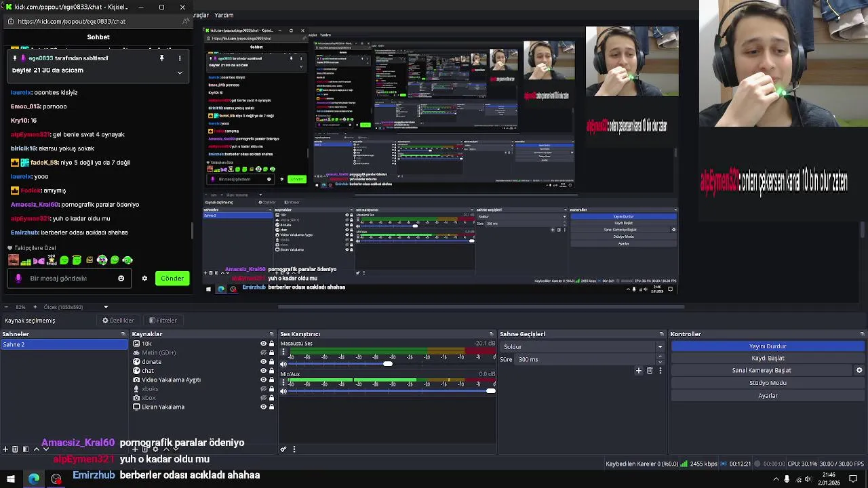Unlock the chat source lock

coord(272,371)
